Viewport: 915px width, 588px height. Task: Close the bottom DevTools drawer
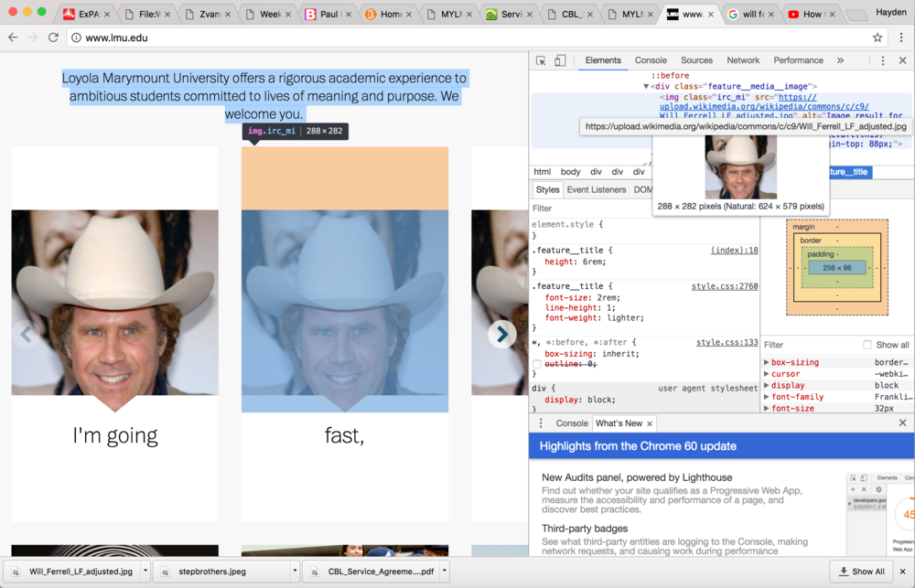(x=902, y=422)
